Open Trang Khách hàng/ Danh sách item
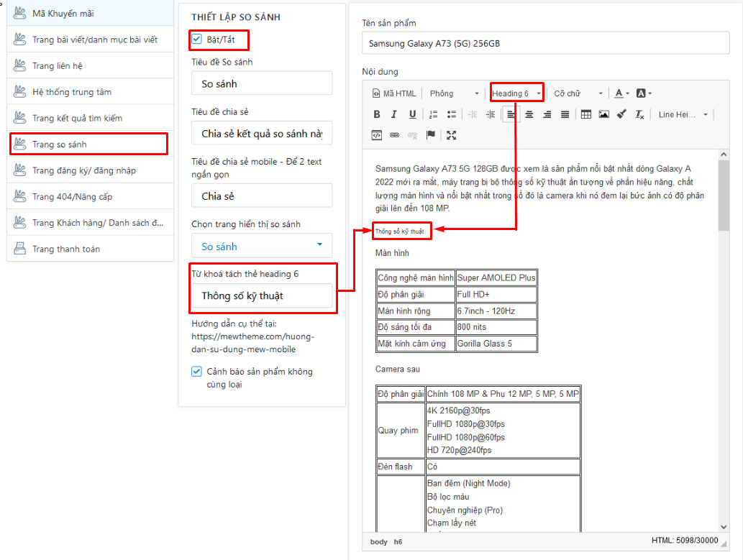 [90, 222]
